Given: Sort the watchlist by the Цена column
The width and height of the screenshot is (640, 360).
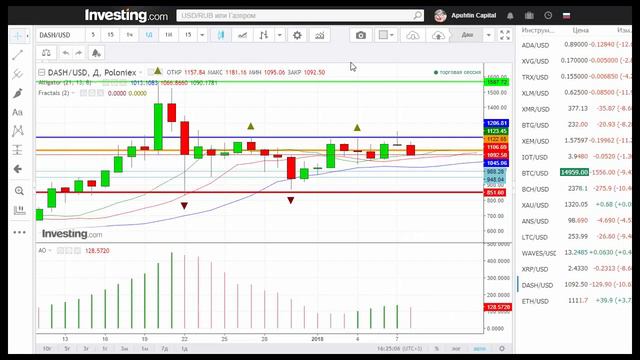Looking at the screenshot, I should point(580,30).
